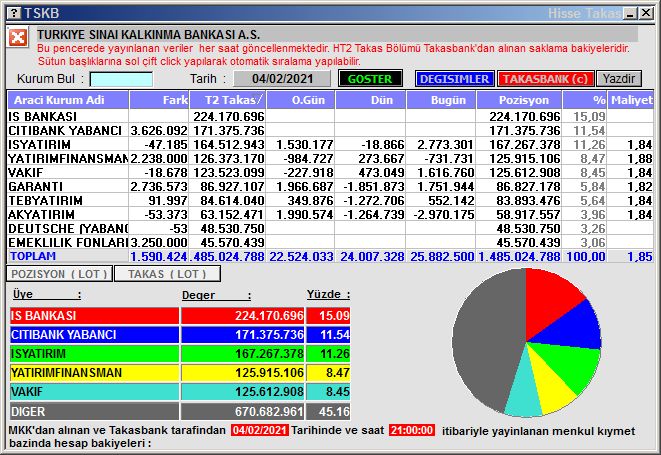Click T2 Takas value 164.512.943
This screenshot has height=455, width=661.
click(x=228, y=145)
